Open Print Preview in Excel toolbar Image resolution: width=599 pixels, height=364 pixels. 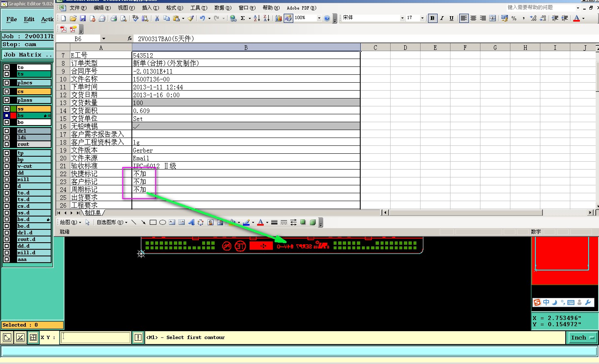click(123, 18)
